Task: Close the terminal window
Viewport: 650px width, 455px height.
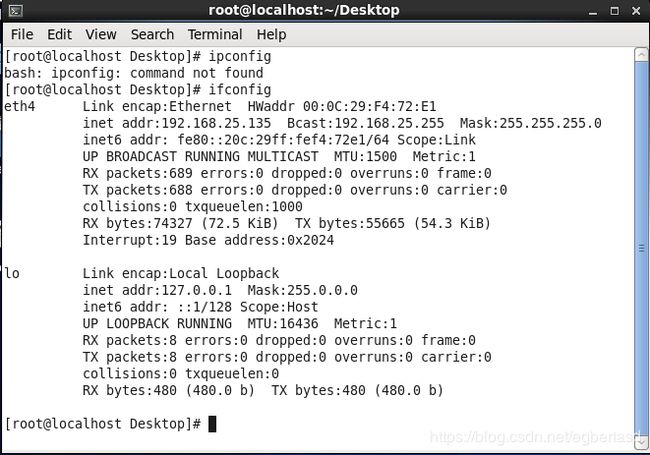Action: pos(636,11)
